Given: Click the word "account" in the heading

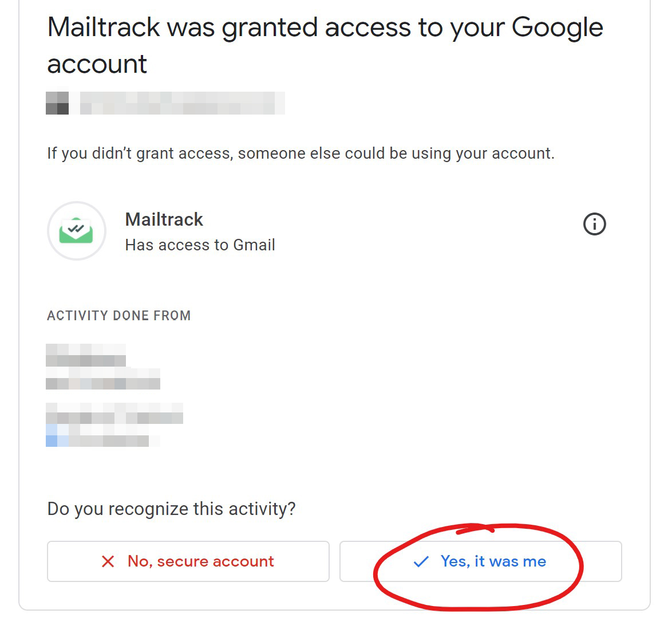Looking at the screenshot, I should 97,64.
